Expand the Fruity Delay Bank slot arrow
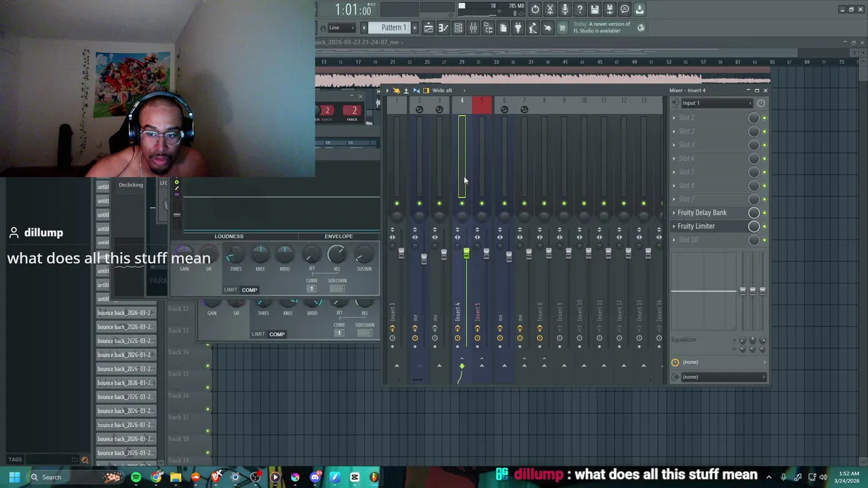This screenshot has height=488, width=868. point(674,213)
